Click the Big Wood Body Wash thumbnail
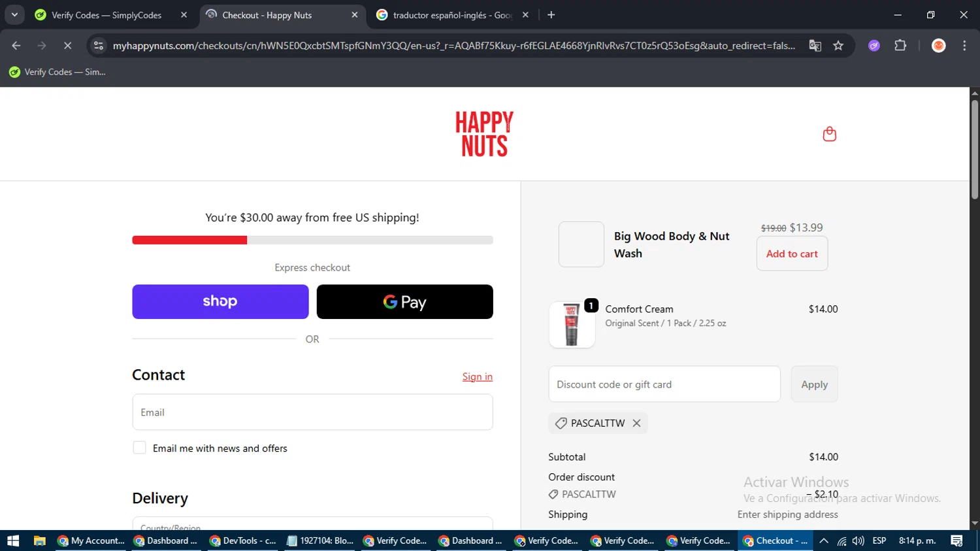Viewport: 980px width, 551px height. click(581, 244)
